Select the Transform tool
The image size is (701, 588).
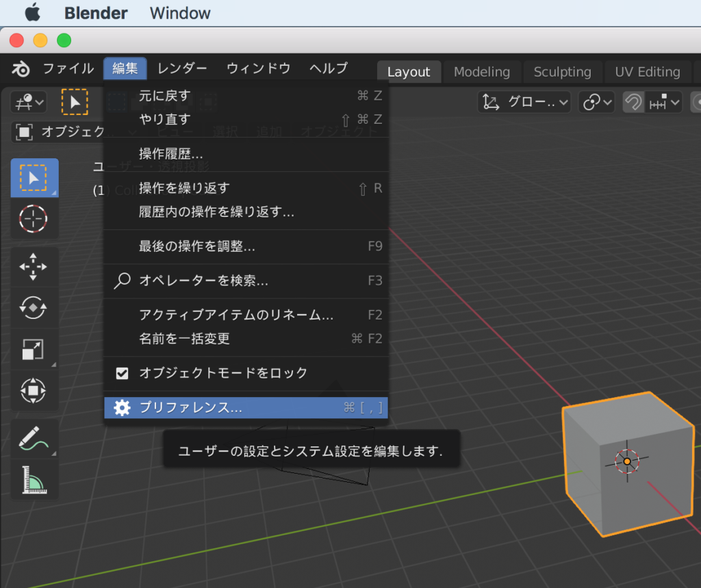tap(34, 391)
